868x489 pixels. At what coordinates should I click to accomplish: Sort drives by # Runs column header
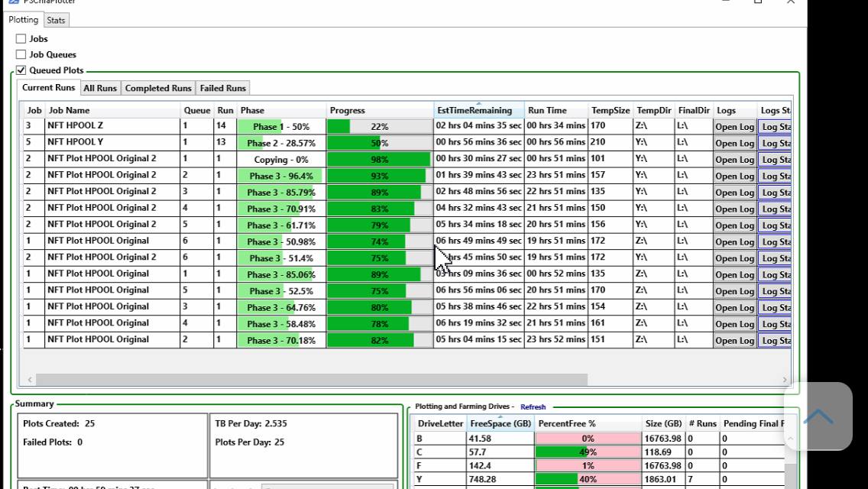coord(702,423)
